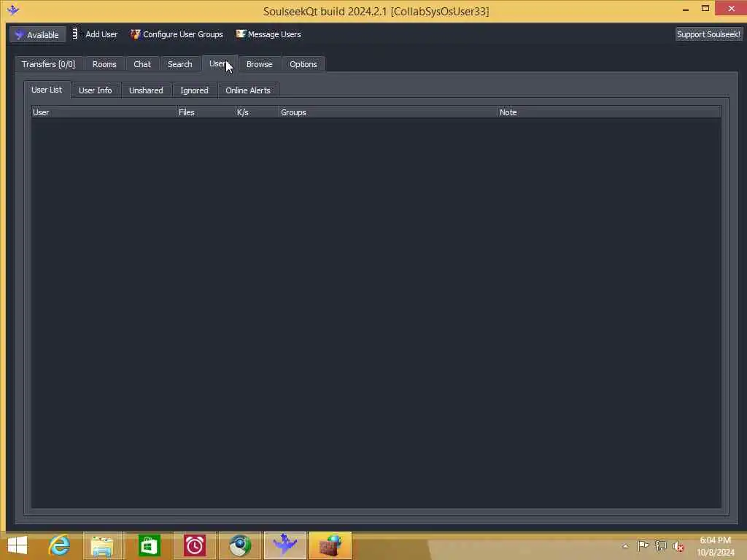Image resolution: width=747 pixels, height=560 pixels.
Task: Open the blue globe taskbar app
Action: (239, 545)
